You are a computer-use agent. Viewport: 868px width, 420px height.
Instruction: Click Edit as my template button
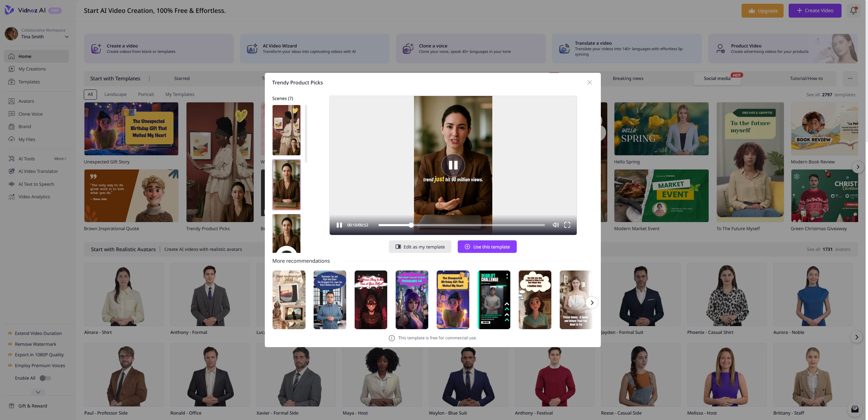pyautogui.click(x=420, y=247)
